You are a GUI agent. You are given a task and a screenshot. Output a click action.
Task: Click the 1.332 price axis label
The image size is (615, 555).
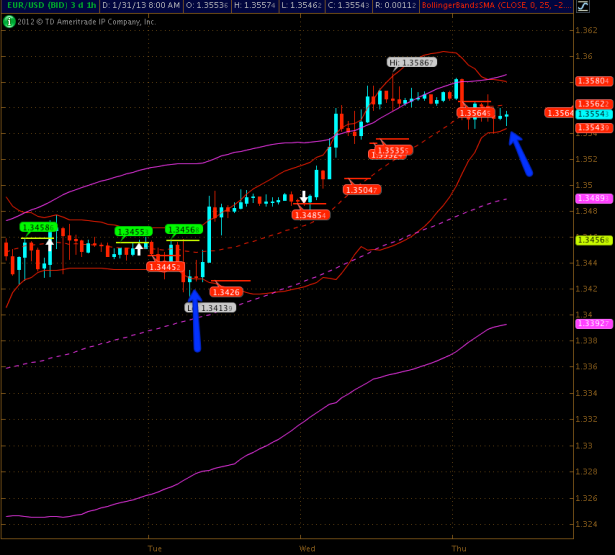[586, 419]
